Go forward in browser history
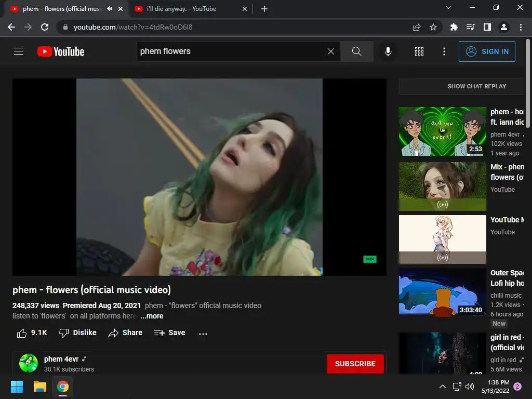The image size is (532, 399). (x=28, y=27)
